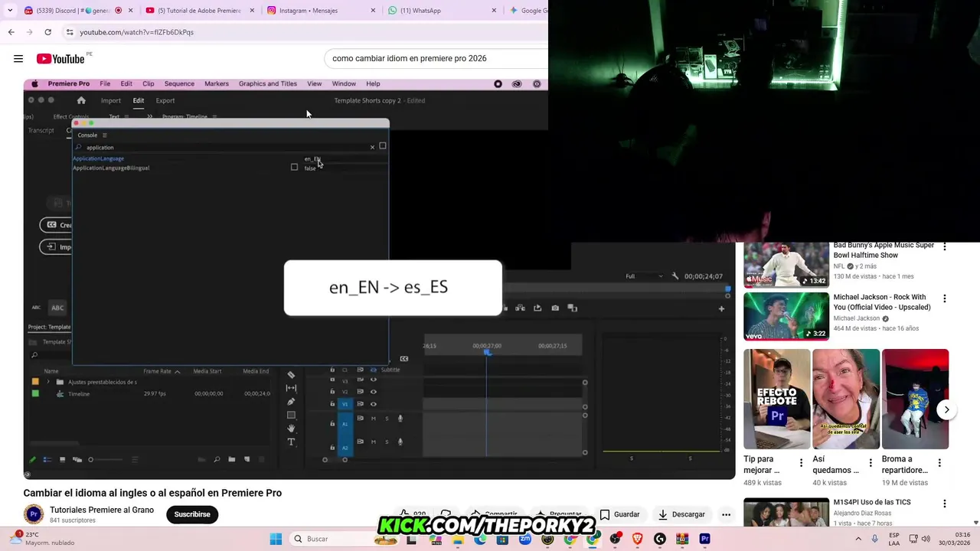Open the Console panel hamburger menu
The image size is (980, 551).
104,135
